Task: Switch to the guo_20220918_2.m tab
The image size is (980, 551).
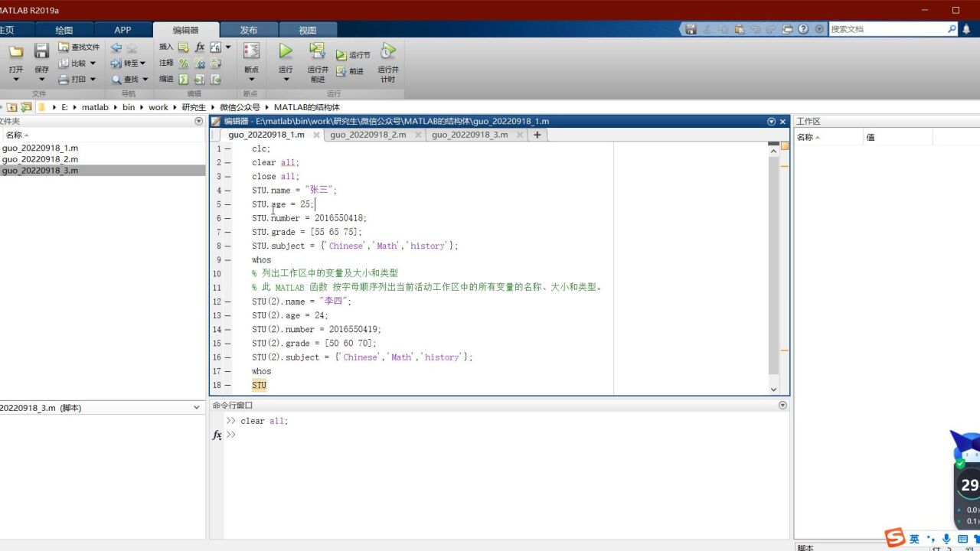Action: 368,135
